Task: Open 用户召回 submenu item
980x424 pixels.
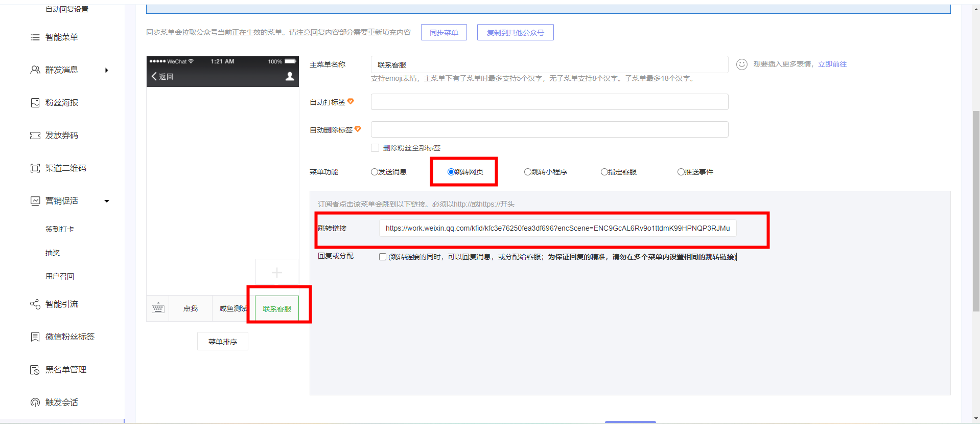Action: [x=60, y=276]
